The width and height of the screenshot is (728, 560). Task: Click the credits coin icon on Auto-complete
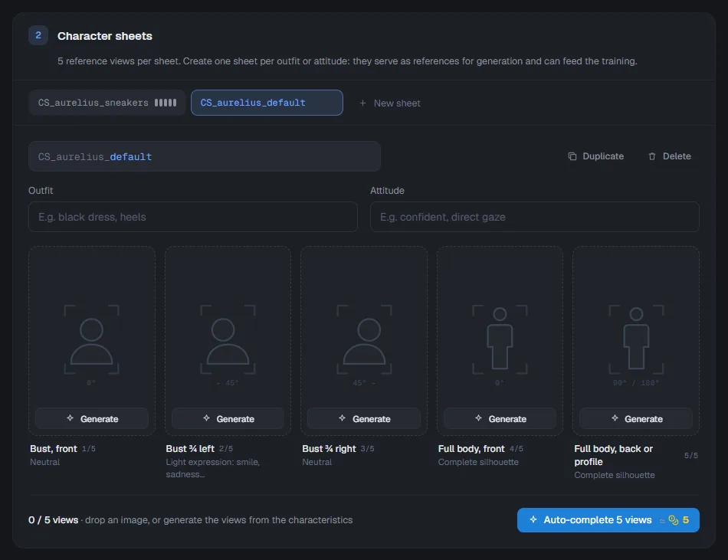[674, 520]
